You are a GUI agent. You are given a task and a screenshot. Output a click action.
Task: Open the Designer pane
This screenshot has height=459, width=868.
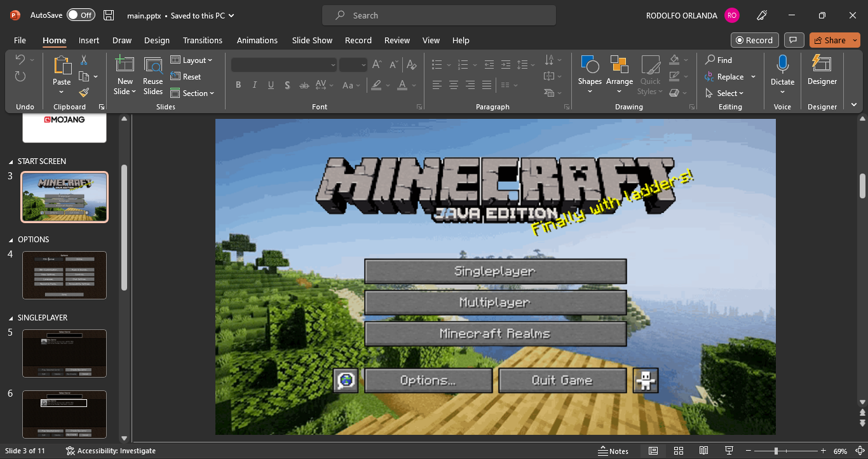point(822,71)
